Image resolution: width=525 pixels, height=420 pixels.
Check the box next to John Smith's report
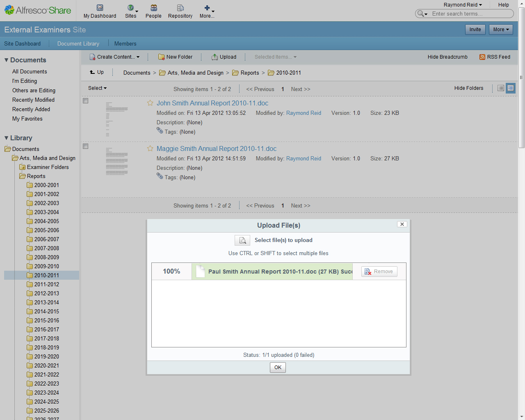pos(85,100)
